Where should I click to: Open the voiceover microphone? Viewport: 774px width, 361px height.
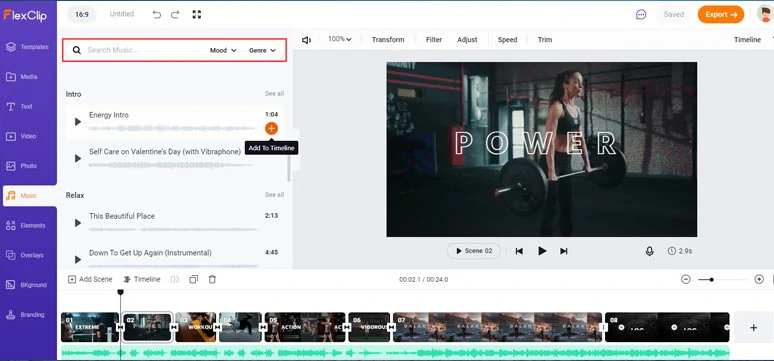[650, 251]
